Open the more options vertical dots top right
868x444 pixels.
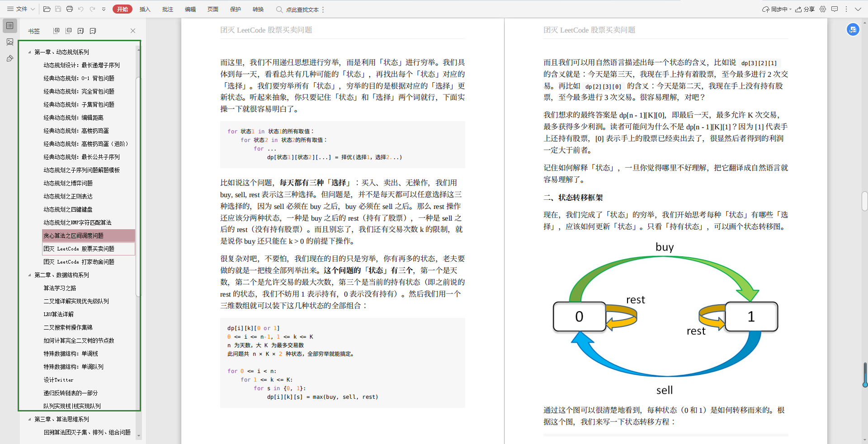(846, 9)
